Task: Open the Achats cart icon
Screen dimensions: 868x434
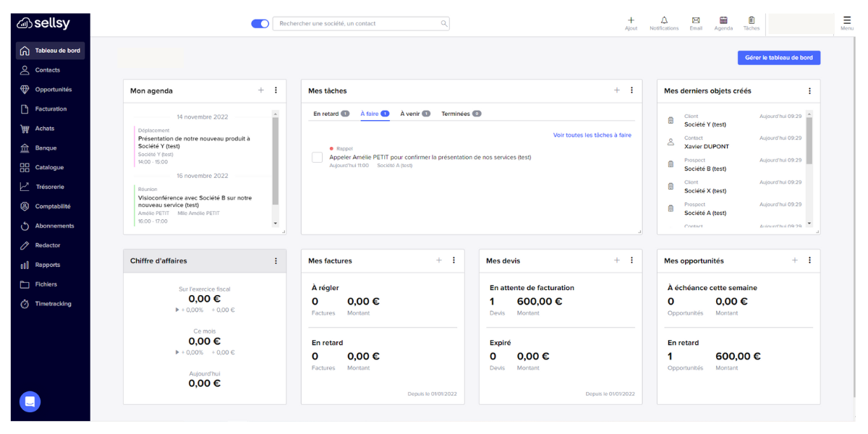Action: [25, 129]
